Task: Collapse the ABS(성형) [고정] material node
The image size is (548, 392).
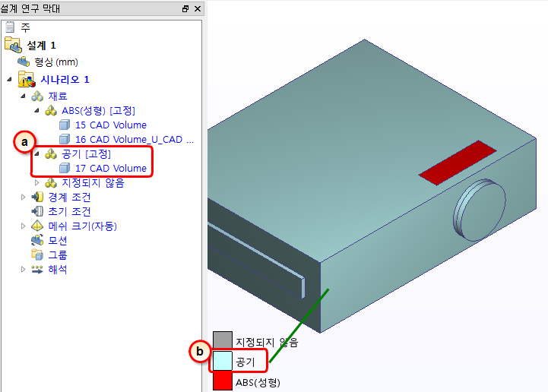Action: (36, 110)
